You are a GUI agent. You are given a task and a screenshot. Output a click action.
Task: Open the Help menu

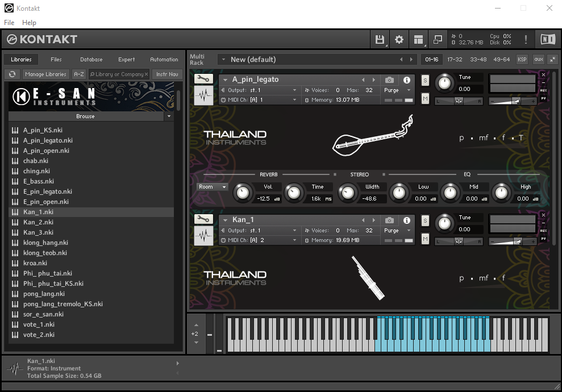pyautogui.click(x=29, y=23)
